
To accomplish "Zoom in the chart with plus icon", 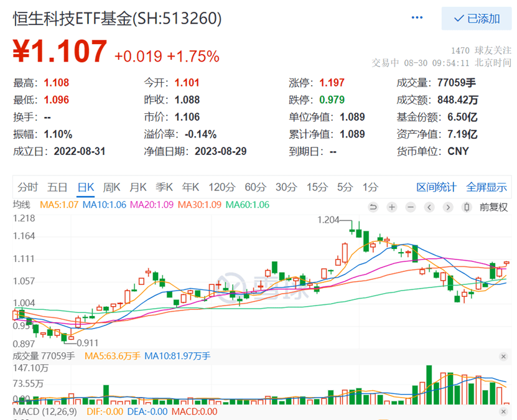I will tap(392, 207).
